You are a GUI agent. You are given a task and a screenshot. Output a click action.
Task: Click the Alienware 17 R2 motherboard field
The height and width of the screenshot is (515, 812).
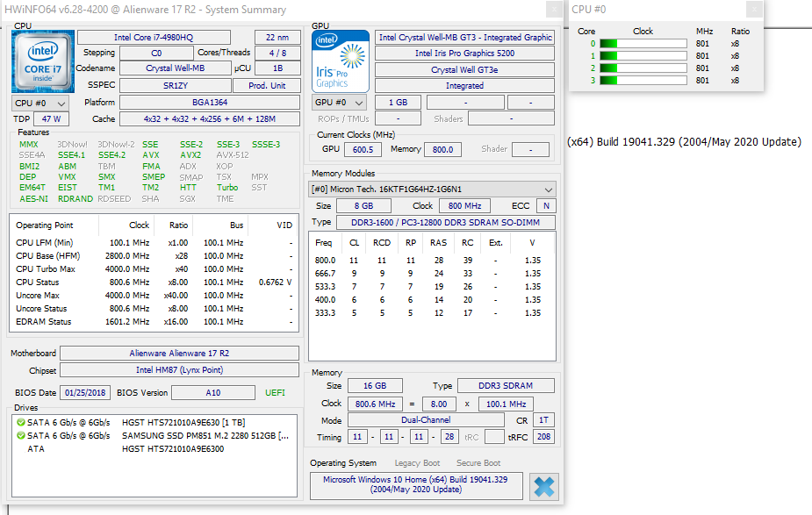pyautogui.click(x=179, y=354)
